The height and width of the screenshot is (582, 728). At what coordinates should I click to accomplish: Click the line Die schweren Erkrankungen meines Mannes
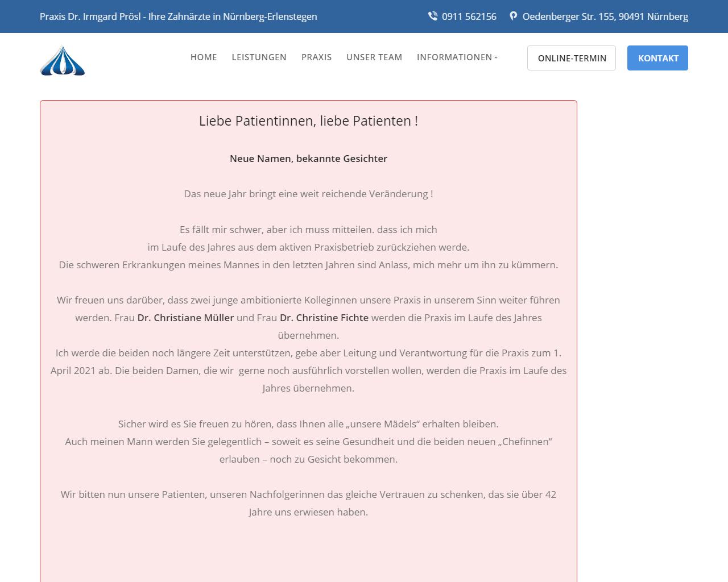pyautogui.click(x=308, y=265)
